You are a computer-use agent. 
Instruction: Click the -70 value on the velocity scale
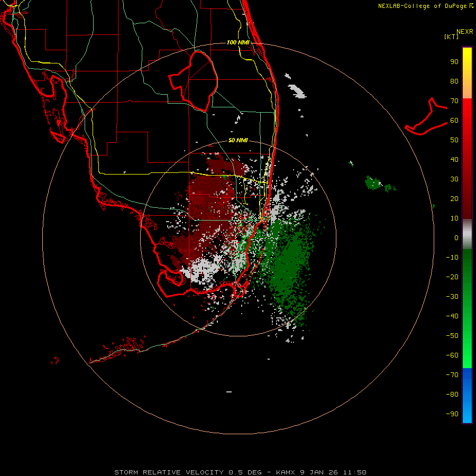tap(452, 374)
